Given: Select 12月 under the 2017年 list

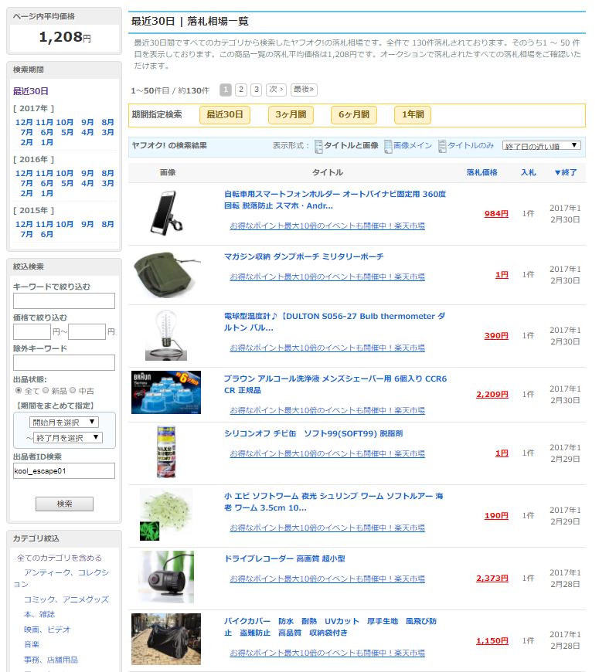Looking at the screenshot, I should pos(24,122).
